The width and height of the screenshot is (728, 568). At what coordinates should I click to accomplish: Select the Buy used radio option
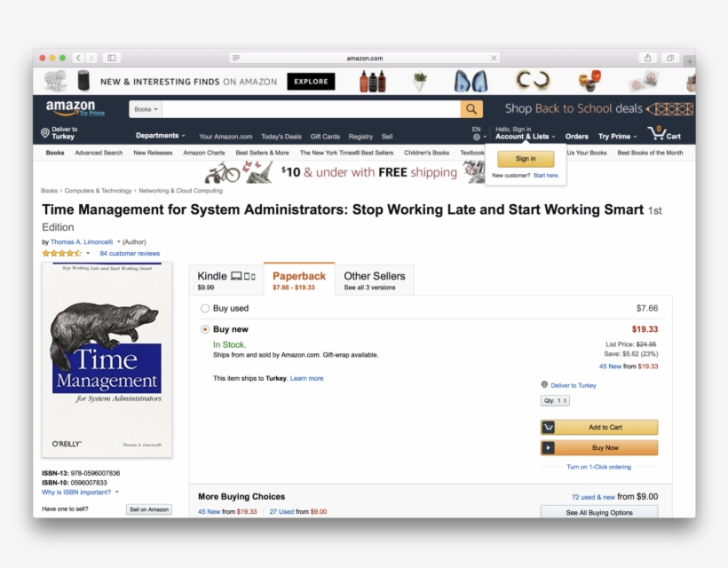tap(205, 309)
